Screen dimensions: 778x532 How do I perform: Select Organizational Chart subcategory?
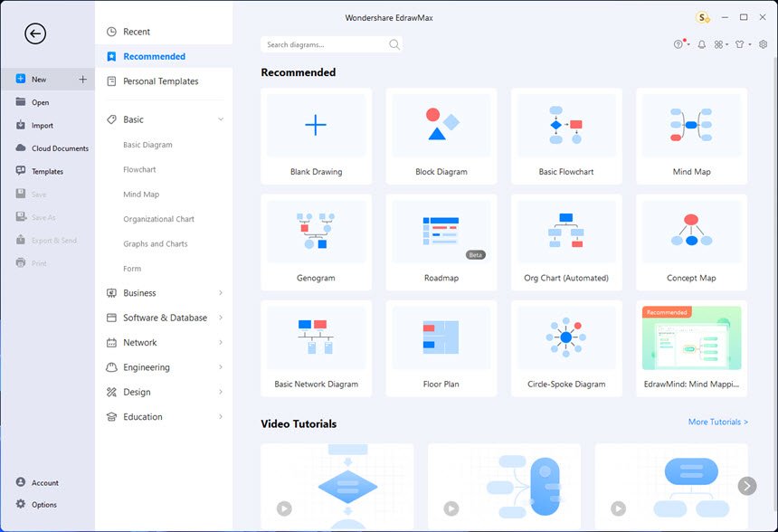159,219
